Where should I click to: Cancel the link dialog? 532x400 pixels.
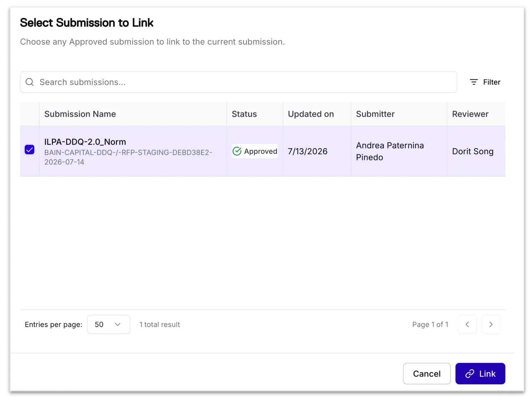427,374
